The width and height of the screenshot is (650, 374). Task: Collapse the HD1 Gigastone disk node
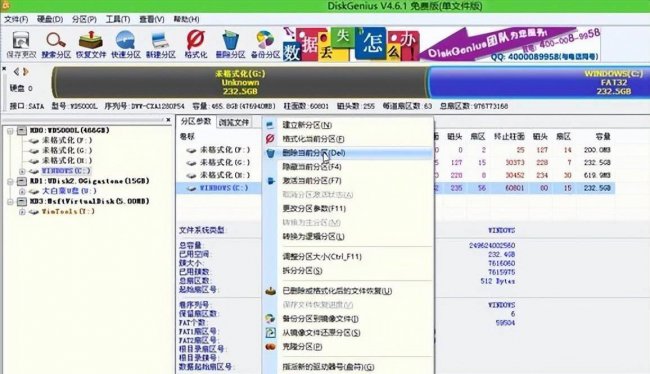pos(10,182)
